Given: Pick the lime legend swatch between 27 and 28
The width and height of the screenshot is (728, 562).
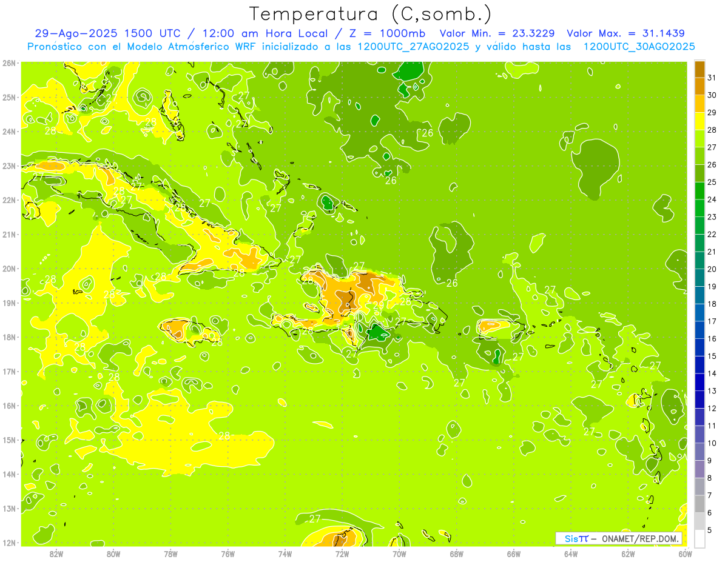Looking at the screenshot, I should click(x=699, y=138).
